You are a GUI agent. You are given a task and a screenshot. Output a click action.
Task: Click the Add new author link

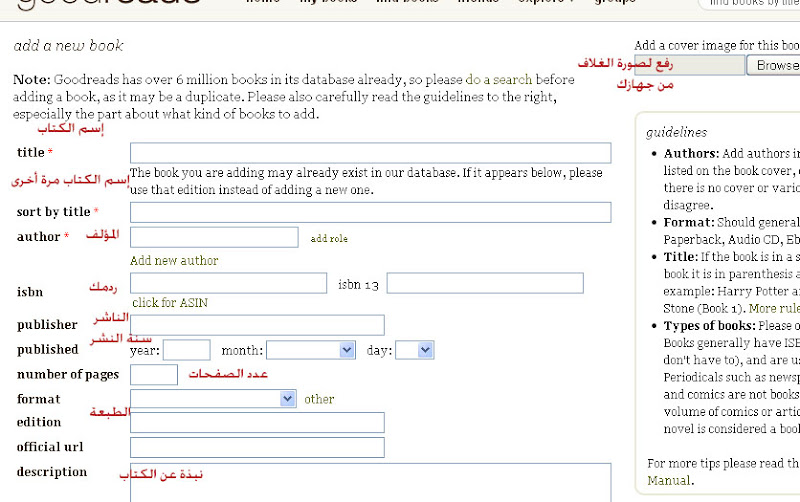174,261
